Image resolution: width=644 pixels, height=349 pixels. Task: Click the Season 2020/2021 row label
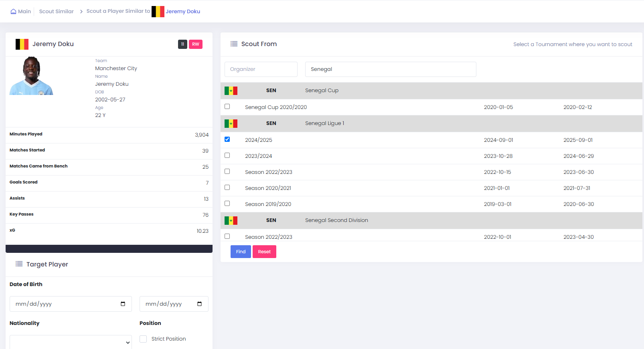pos(268,188)
